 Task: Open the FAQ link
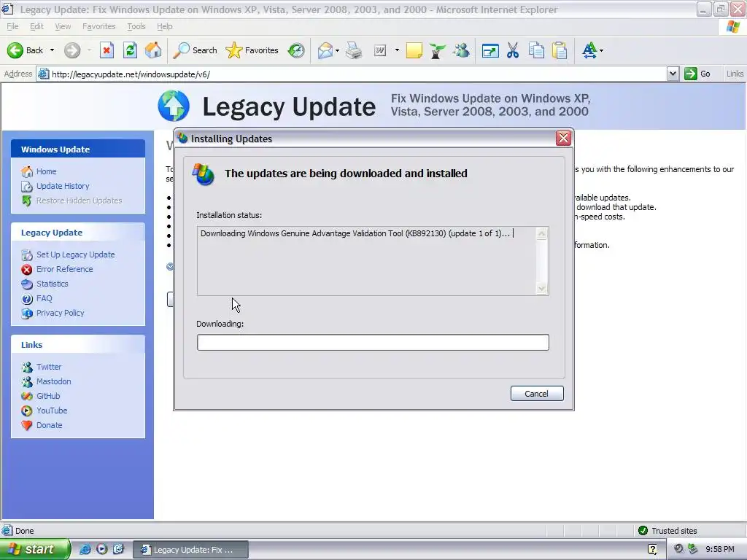(x=44, y=298)
